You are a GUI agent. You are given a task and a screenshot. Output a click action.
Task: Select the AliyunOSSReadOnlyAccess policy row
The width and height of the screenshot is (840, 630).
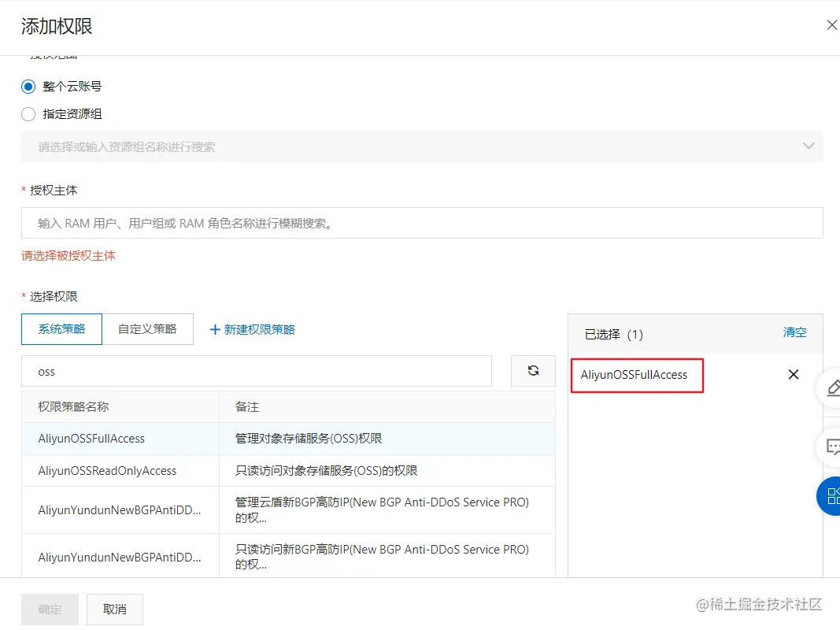coord(288,471)
